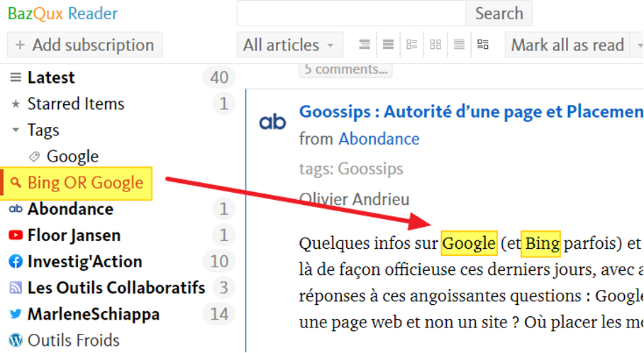Click Investig'Action Facebook icon

[x=16, y=262]
